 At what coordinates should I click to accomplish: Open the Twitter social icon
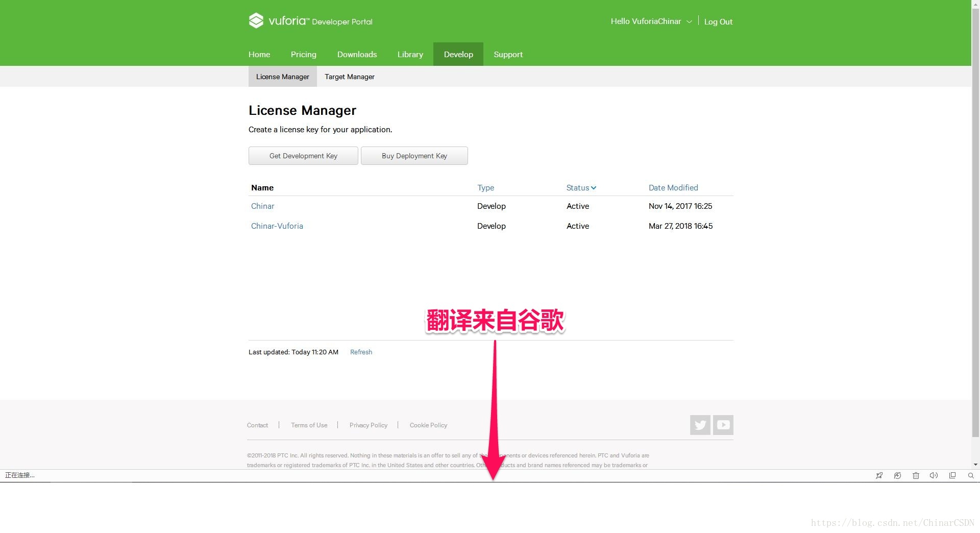(x=700, y=425)
